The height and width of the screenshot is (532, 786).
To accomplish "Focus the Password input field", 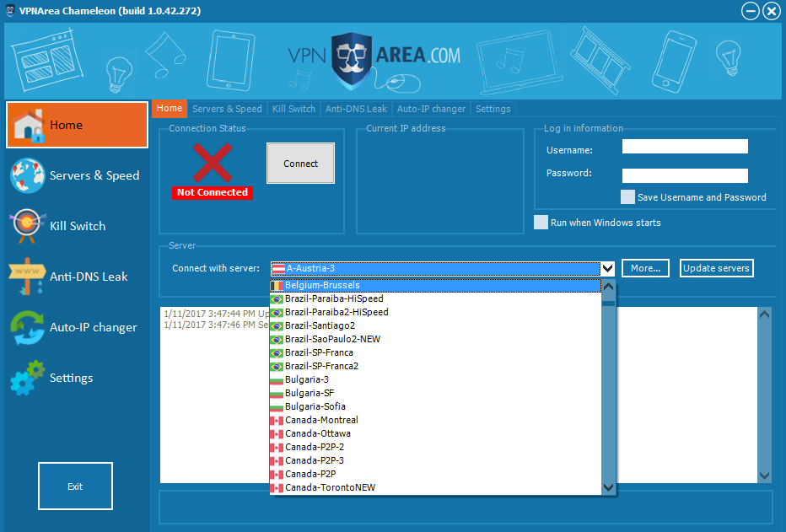I will tap(685, 175).
